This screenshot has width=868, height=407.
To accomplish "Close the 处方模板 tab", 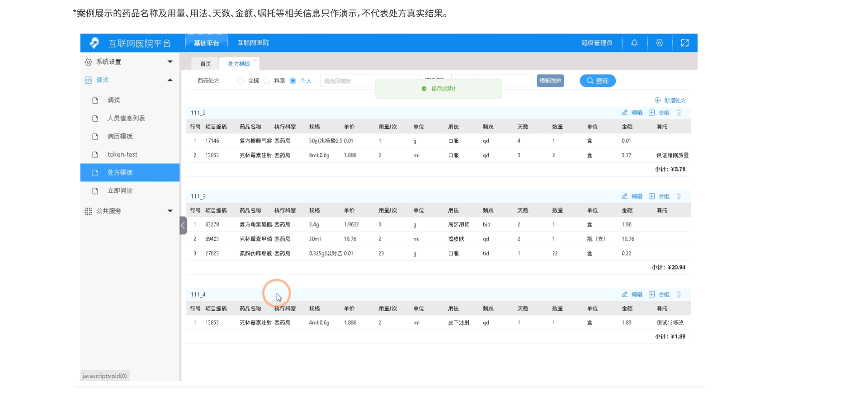I will pos(255,60).
